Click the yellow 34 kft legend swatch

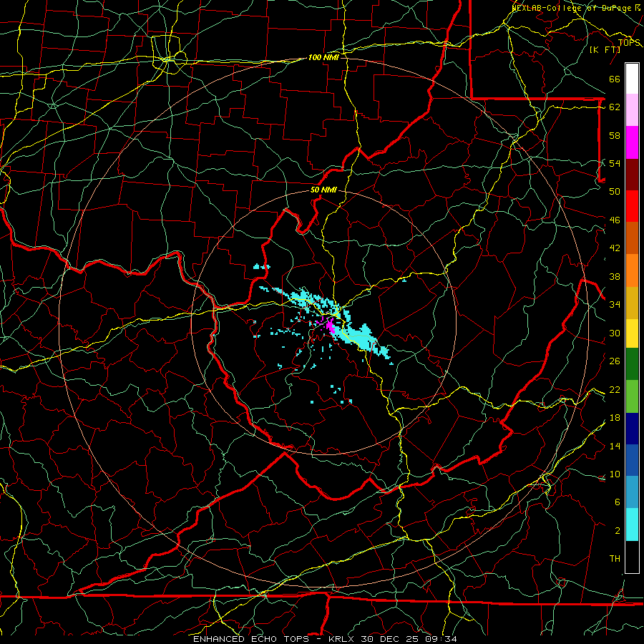632,333
